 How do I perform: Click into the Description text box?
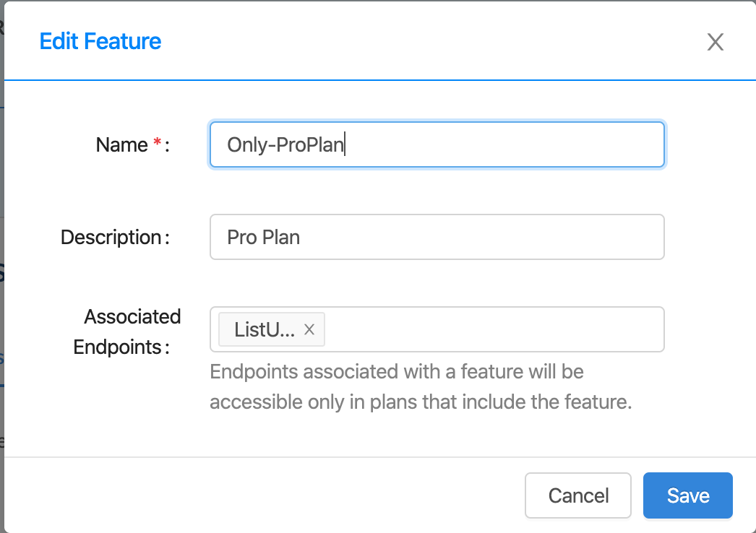(x=437, y=237)
